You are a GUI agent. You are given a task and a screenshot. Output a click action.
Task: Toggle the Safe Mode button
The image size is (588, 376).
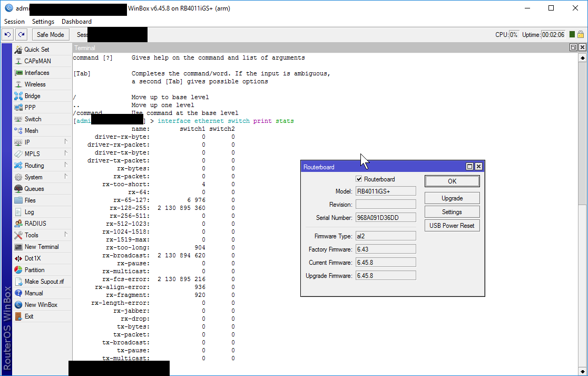pyautogui.click(x=51, y=34)
